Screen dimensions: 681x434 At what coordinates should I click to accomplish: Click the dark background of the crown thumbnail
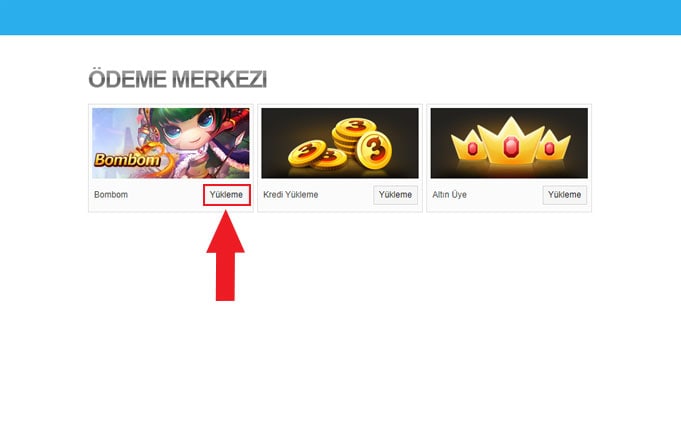(x=447, y=119)
